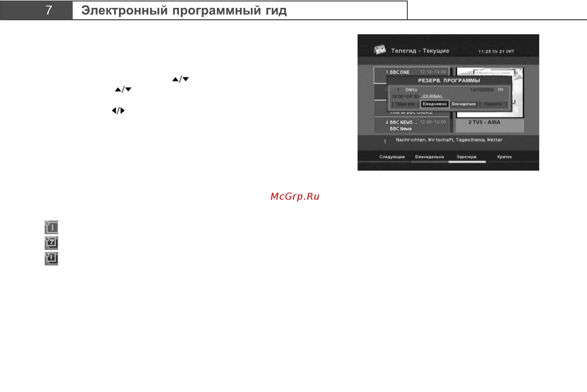Click the weekly reservation icon showing 7

coord(51,243)
